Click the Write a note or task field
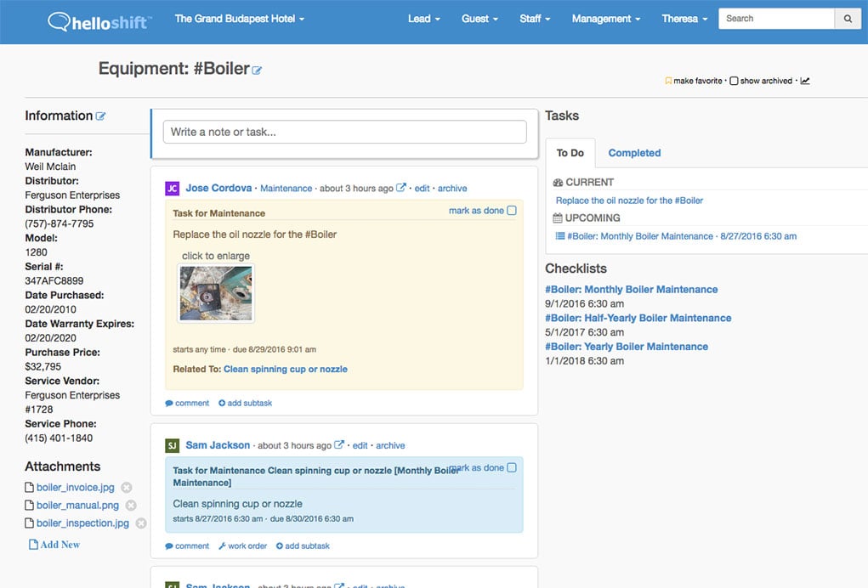868x588 pixels. coord(343,132)
